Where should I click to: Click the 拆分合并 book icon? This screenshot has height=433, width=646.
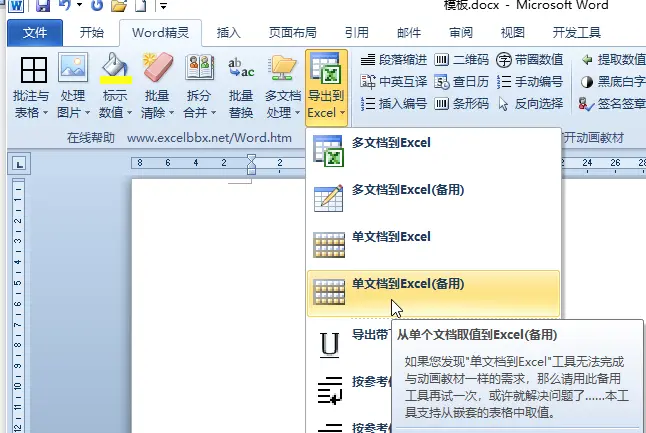point(199,67)
